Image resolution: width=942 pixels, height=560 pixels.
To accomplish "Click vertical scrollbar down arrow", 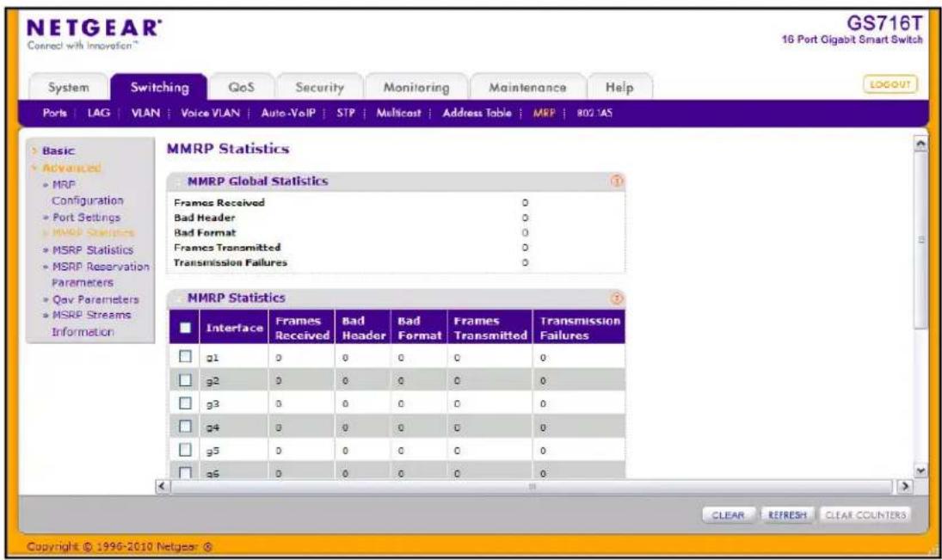I will tap(920, 471).
